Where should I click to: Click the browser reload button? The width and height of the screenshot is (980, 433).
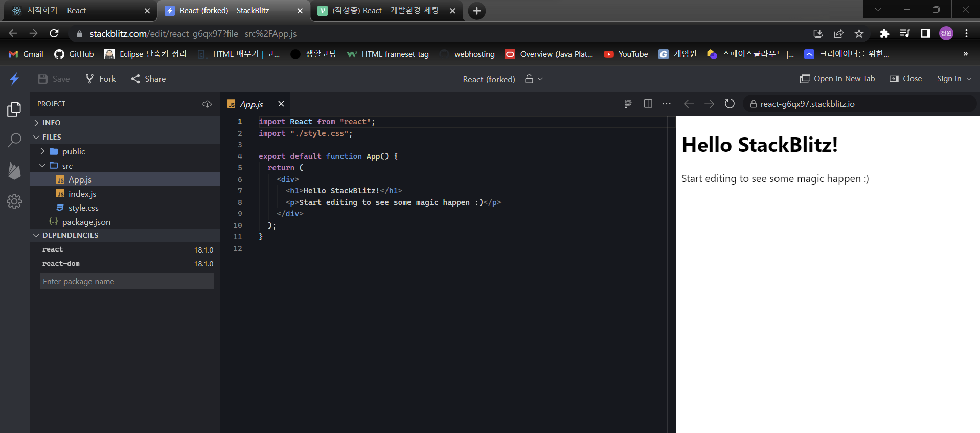tap(54, 33)
